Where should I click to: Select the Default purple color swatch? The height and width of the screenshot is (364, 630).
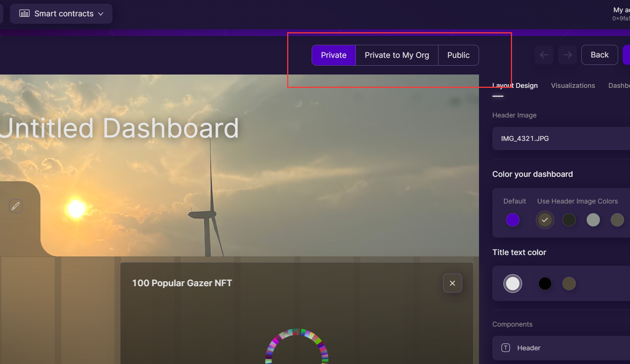(x=513, y=220)
